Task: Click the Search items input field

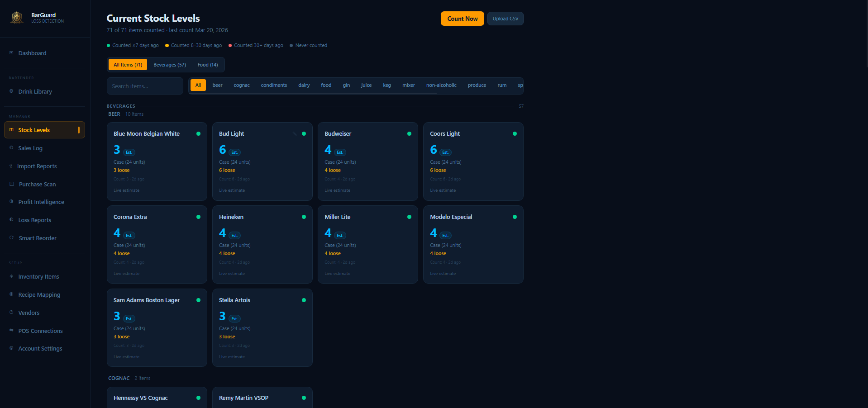Action: click(x=145, y=86)
